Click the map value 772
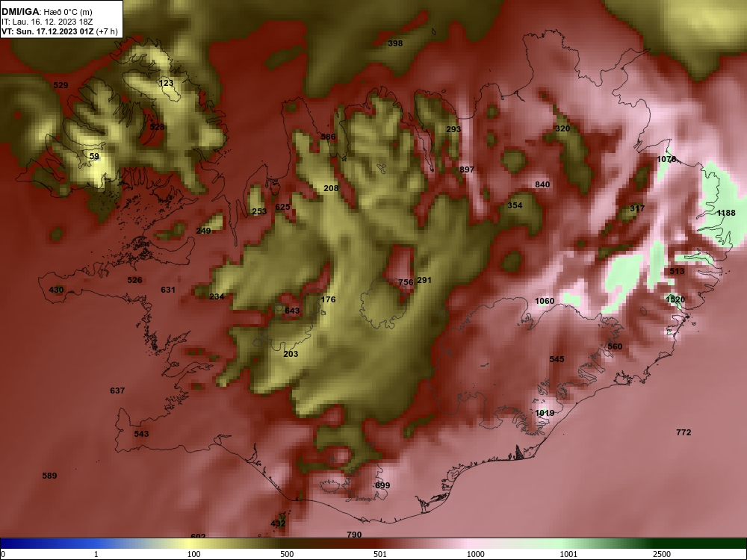The height and width of the screenshot is (560, 747). 684,432
